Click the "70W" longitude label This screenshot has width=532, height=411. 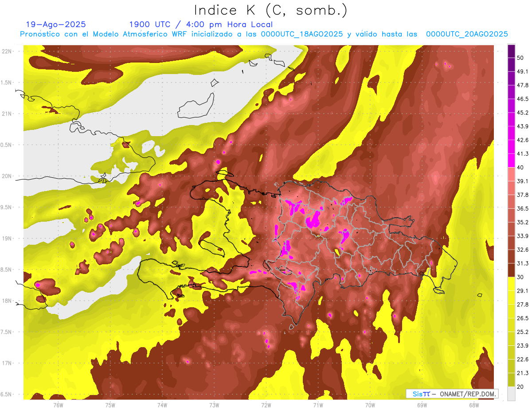click(370, 405)
